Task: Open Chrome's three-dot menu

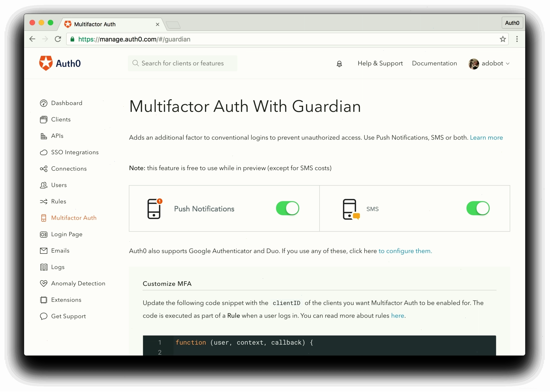Action: pos(517,39)
